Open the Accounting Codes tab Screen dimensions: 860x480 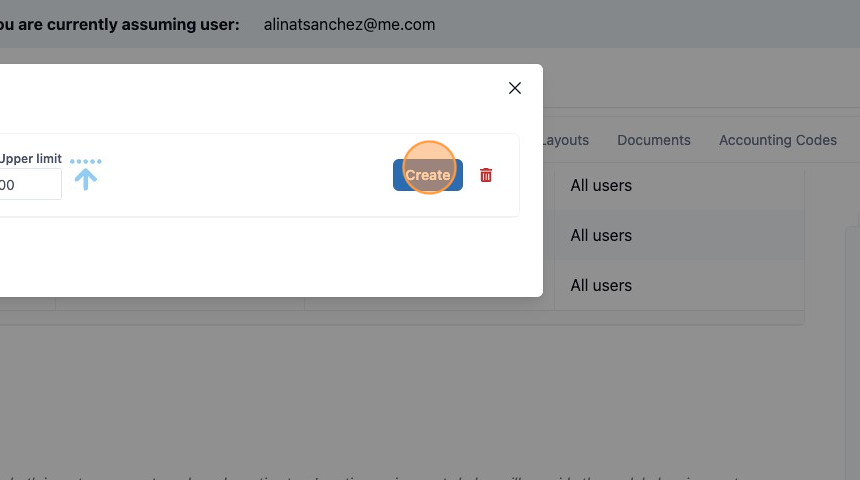click(x=778, y=140)
